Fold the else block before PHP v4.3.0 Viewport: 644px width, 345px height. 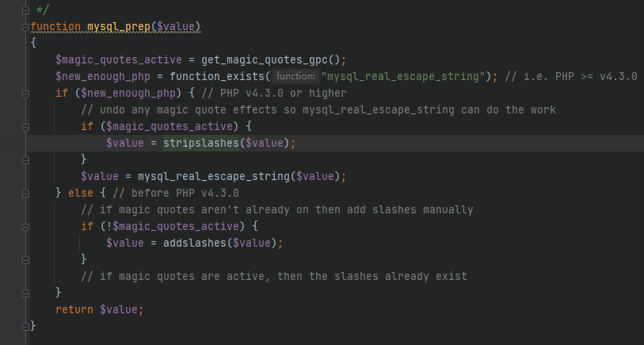point(25,194)
